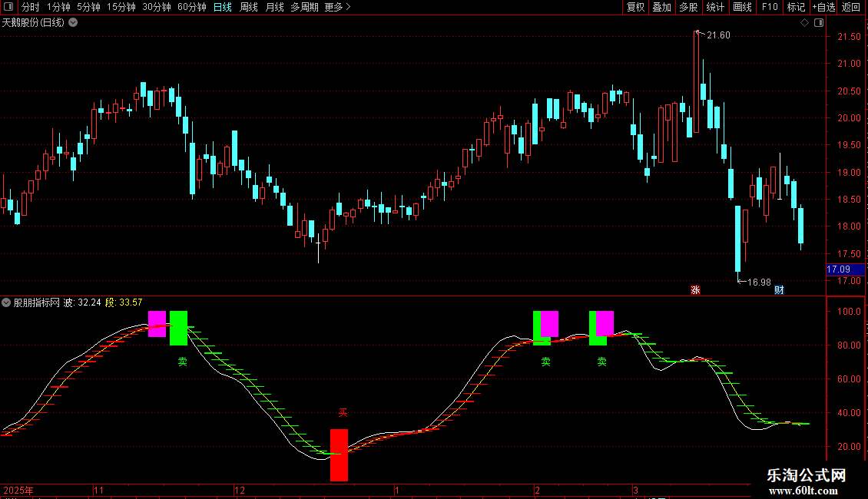Switch to 日线 daily chart
This screenshot has height=499, width=868.
click(223, 7)
